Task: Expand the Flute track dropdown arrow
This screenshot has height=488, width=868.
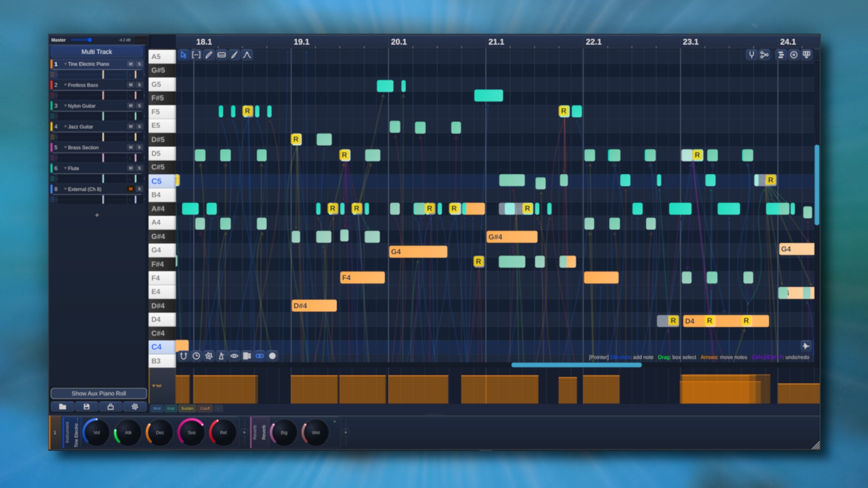Action: click(x=65, y=168)
